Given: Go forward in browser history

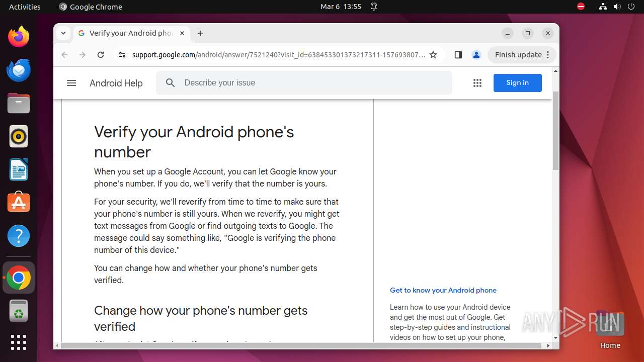Looking at the screenshot, I should click(83, 55).
